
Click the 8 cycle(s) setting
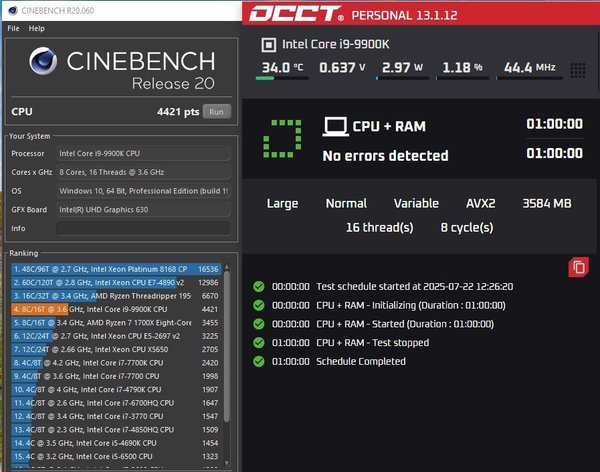tap(467, 228)
